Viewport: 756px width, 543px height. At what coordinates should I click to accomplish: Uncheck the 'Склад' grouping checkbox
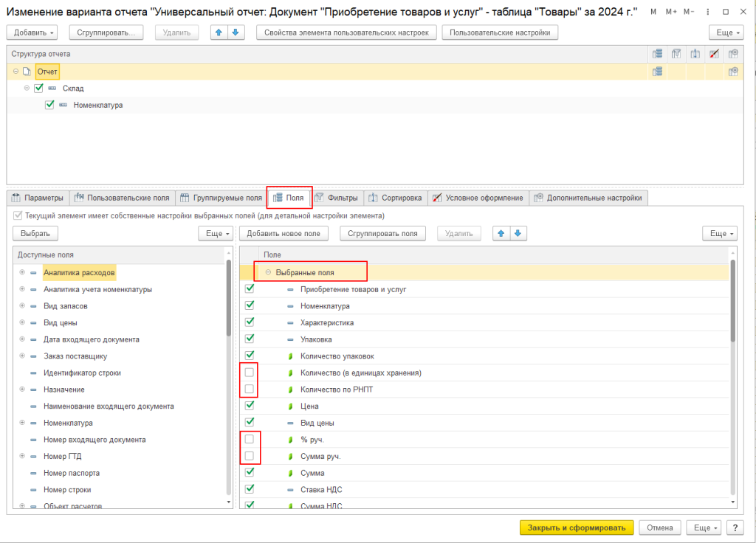39,88
